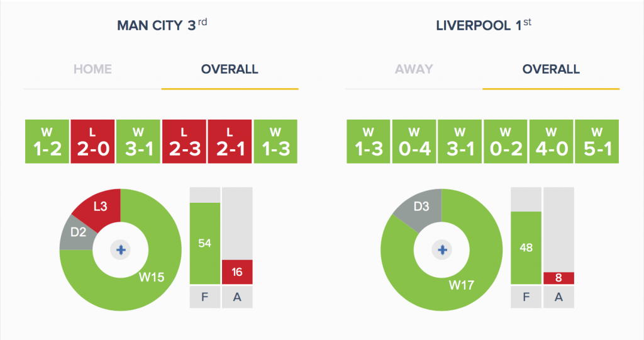The width and height of the screenshot is (644, 340).
Task: Click green W15 segment of Man City donut
Action: tap(152, 276)
